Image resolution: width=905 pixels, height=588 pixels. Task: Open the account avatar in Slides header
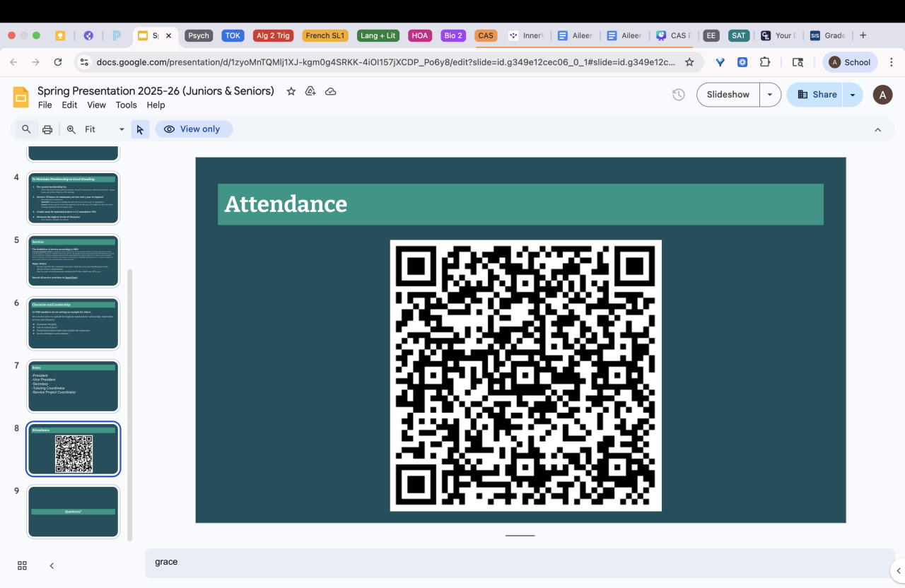coord(882,95)
